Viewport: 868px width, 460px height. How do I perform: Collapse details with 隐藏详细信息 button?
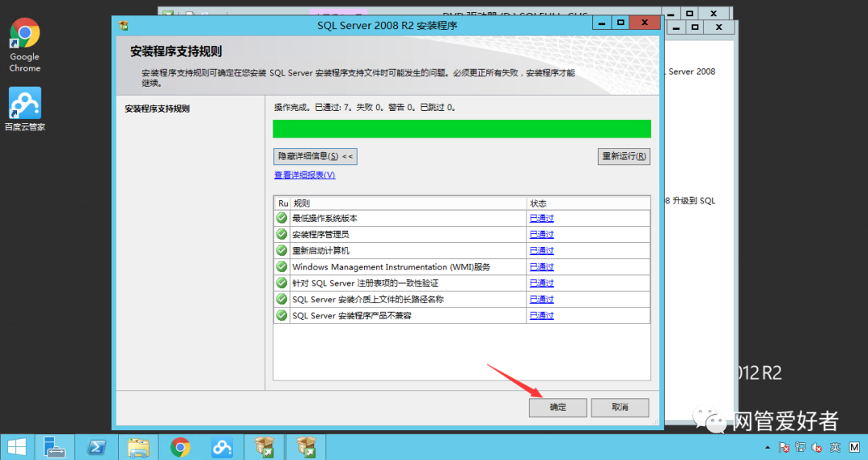pyautogui.click(x=315, y=156)
